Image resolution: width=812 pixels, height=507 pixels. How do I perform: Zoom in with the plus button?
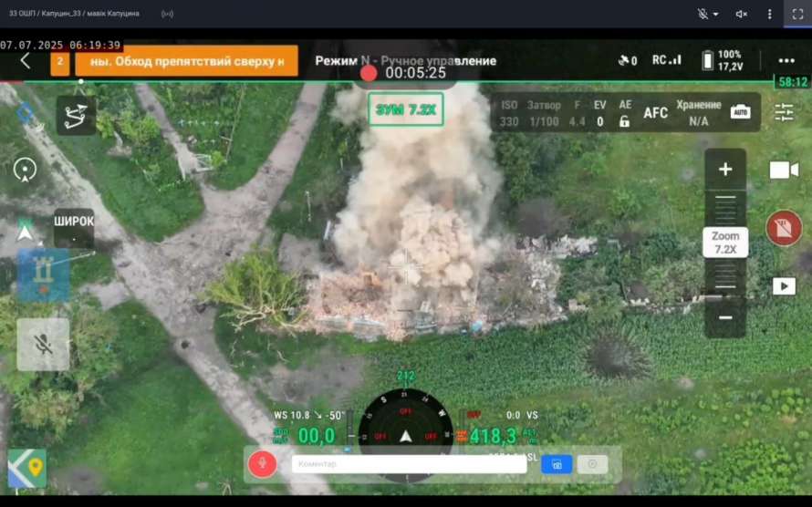725,170
